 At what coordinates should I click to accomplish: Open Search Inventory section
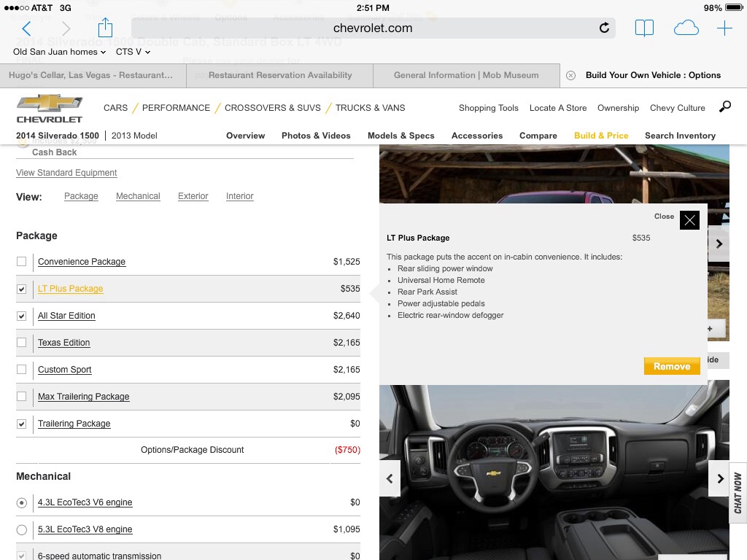pyautogui.click(x=680, y=136)
